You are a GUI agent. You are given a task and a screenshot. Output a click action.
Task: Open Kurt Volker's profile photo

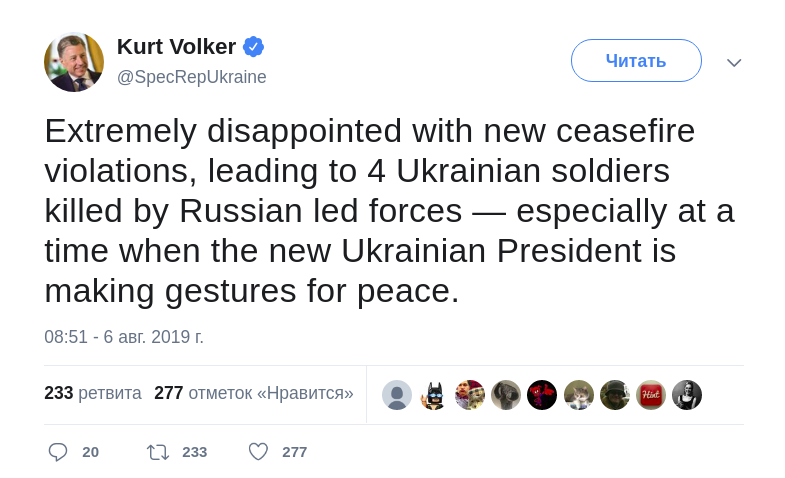[74, 62]
